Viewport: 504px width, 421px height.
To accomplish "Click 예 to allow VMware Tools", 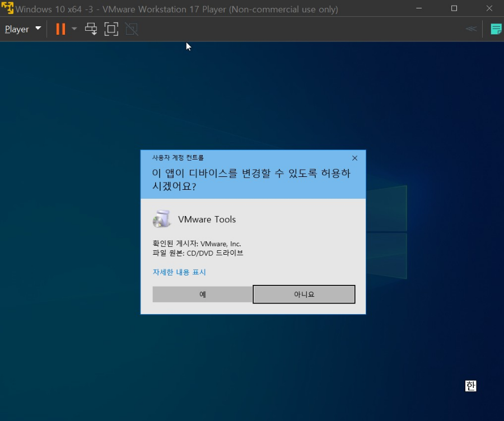I will point(202,294).
